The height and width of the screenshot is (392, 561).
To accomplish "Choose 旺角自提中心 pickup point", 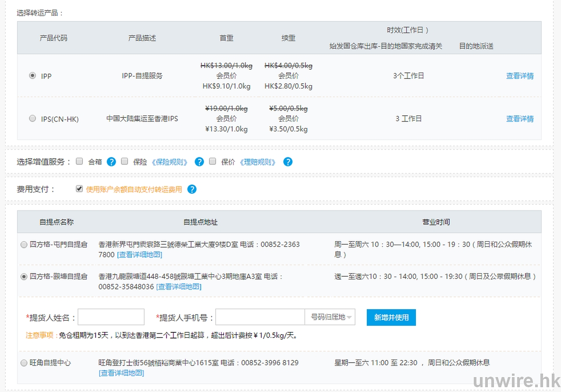I will pos(24,363).
